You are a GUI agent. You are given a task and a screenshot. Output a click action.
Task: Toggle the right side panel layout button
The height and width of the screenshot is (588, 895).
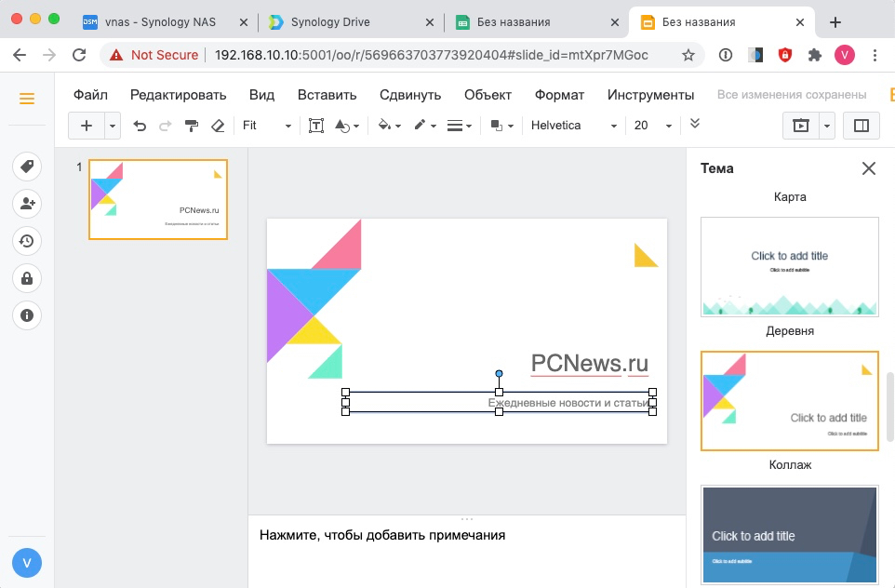tap(861, 126)
